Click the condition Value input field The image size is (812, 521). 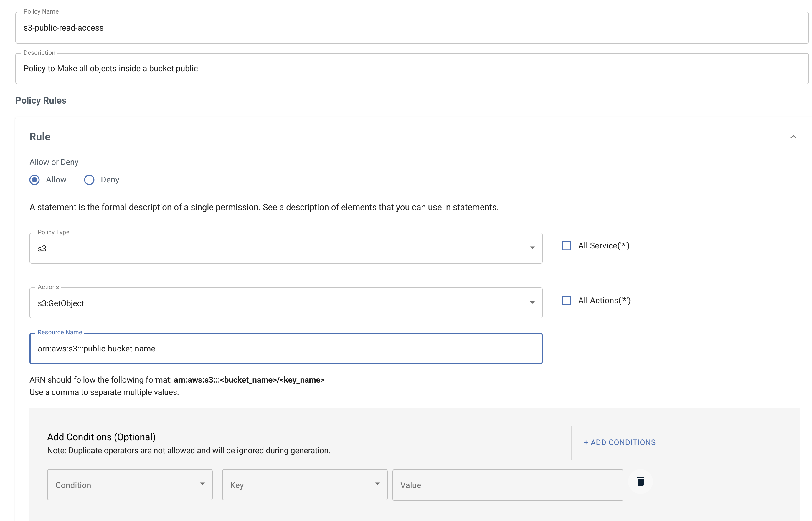(508, 485)
